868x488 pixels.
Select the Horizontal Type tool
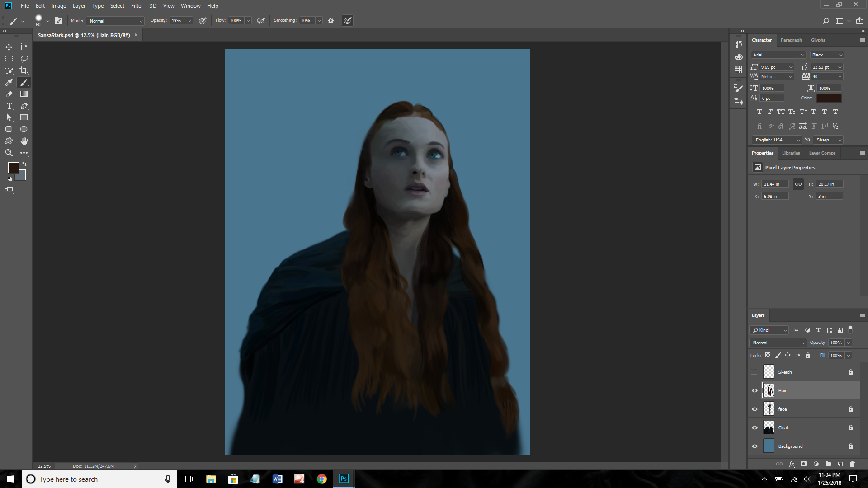(9, 106)
